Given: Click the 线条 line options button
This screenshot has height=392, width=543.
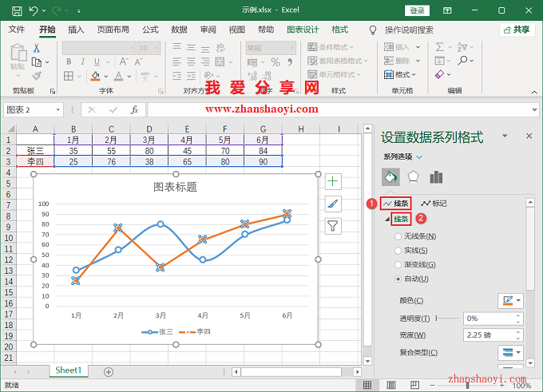Looking at the screenshot, I should click(x=396, y=204).
